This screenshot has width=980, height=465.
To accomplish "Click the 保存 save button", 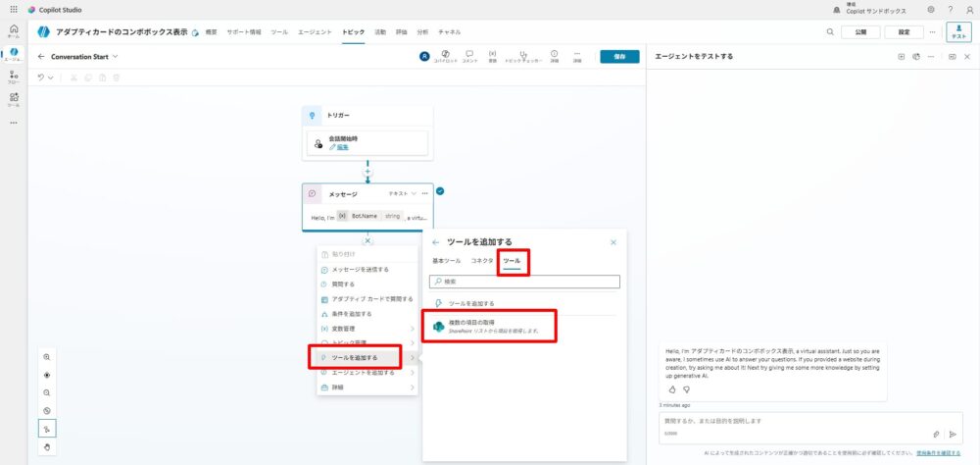I will (619, 56).
